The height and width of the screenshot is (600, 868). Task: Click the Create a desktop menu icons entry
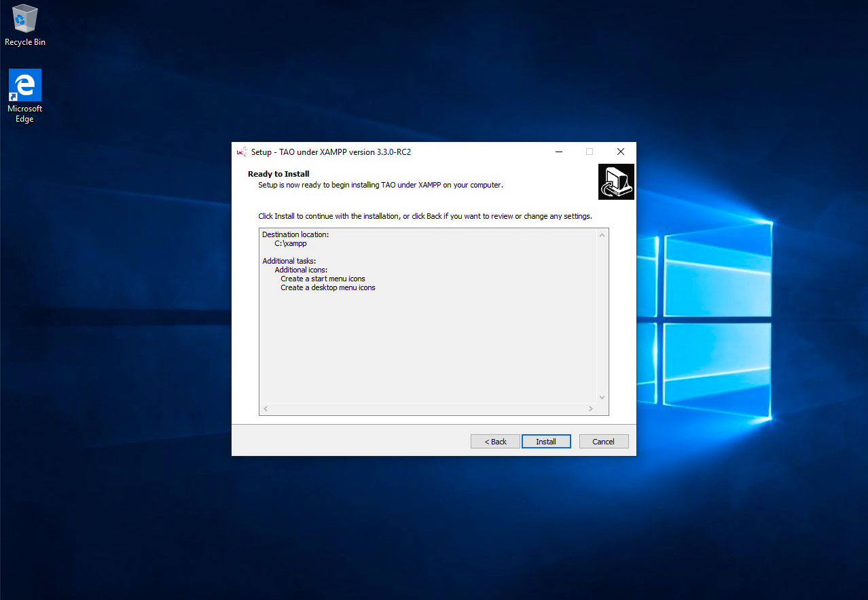coord(328,287)
